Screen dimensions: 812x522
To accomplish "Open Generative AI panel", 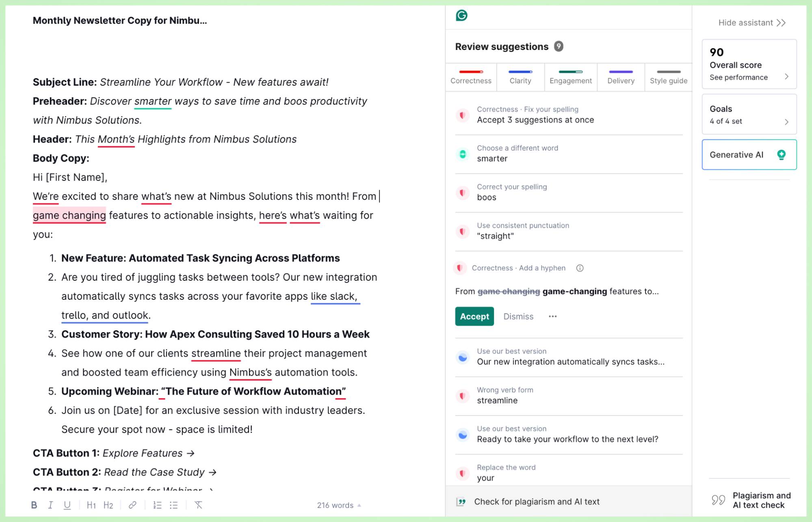I will [x=749, y=155].
